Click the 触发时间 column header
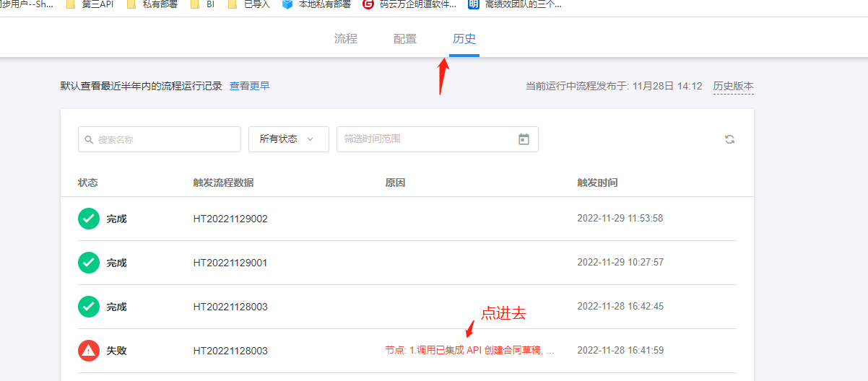The width and height of the screenshot is (868, 381). point(597,183)
